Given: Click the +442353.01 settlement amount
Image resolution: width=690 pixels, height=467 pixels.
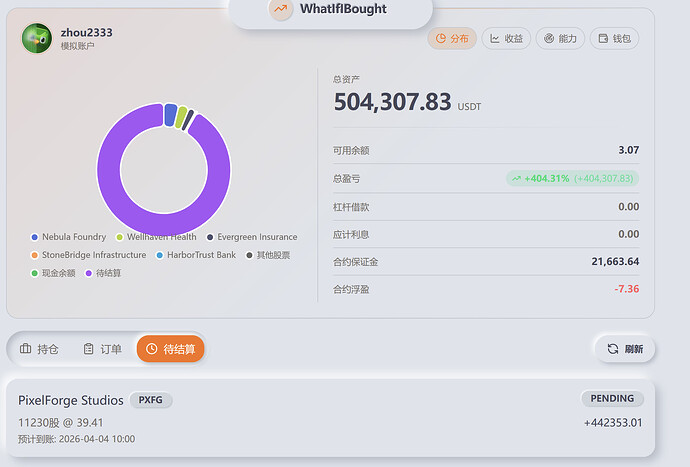Looking at the screenshot, I should click(613, 423).
